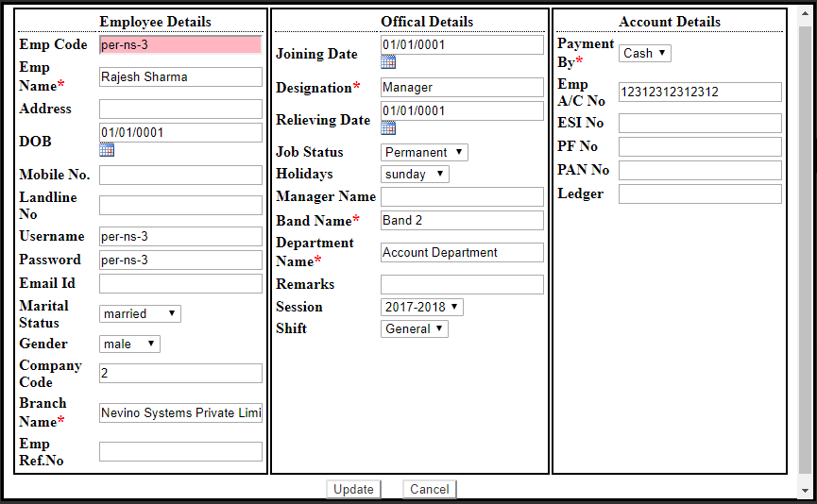Click the Emp Name text field
This screenshot has height=504, width=817.
[x=180, y=77]
